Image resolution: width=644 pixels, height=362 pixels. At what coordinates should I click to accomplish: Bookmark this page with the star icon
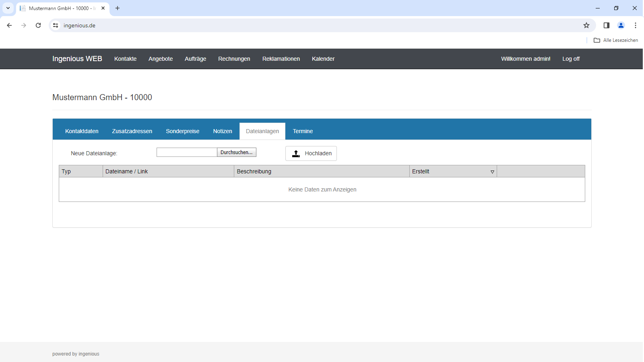[586, 25]
